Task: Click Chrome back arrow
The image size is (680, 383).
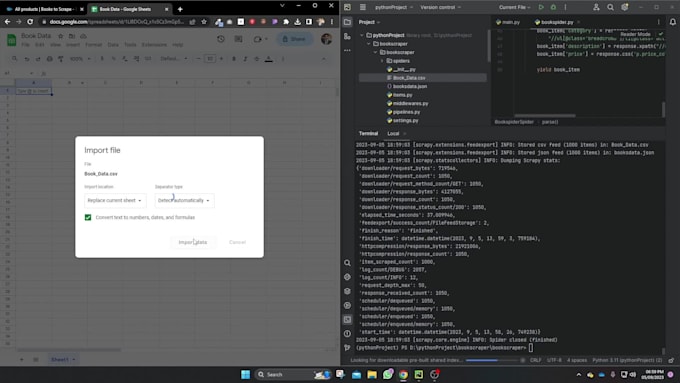Action: pos(7,22)
